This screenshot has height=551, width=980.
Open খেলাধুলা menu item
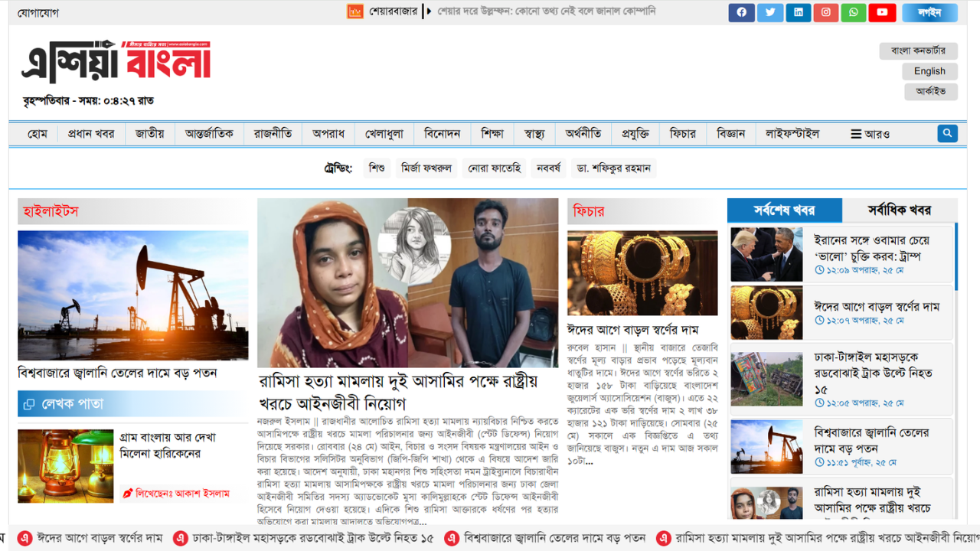point(384,134)
